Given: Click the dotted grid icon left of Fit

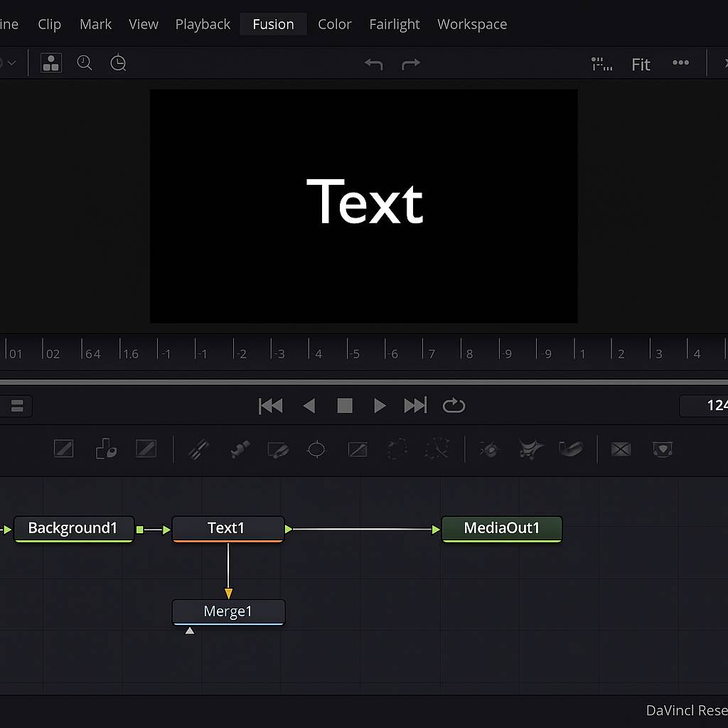Looking at the screenshot, I should point(601,64).
